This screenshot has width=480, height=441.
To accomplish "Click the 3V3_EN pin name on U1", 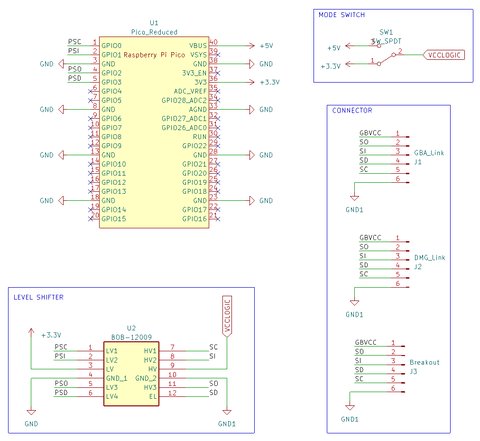I will pyautogui.click(x=194, y=73).
